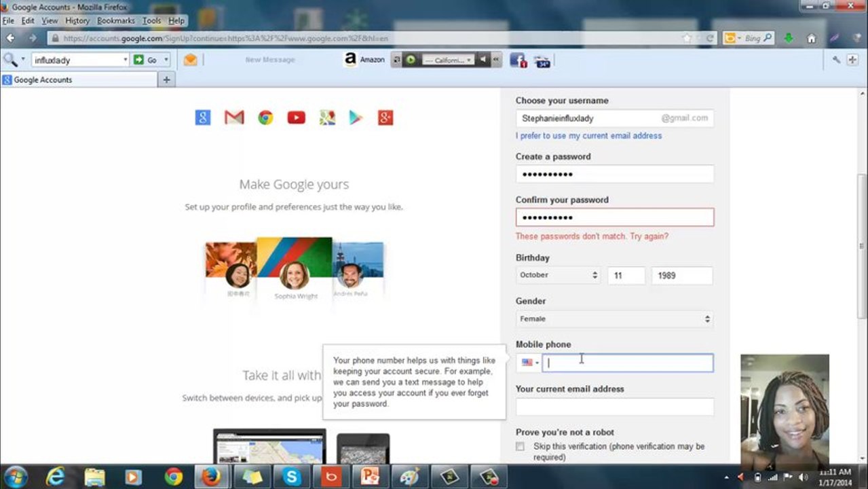
Task: Click the weather temperature toolbar icon
Action: (542, 60)
